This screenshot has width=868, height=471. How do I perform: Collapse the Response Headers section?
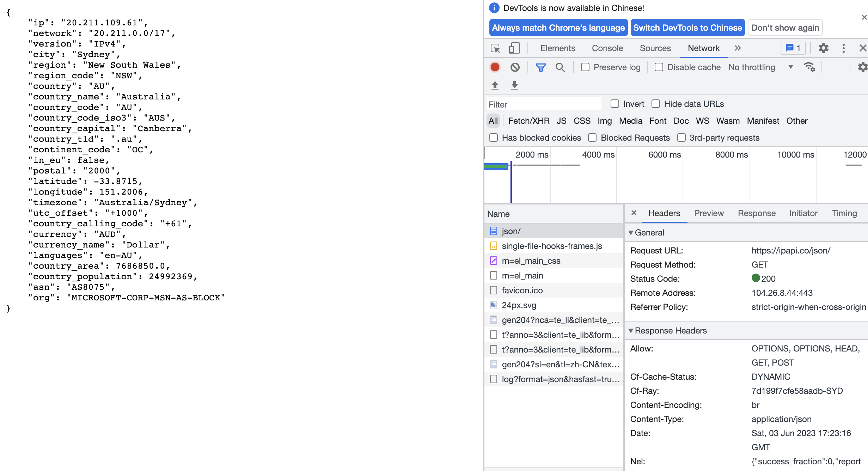pos(631,330)
